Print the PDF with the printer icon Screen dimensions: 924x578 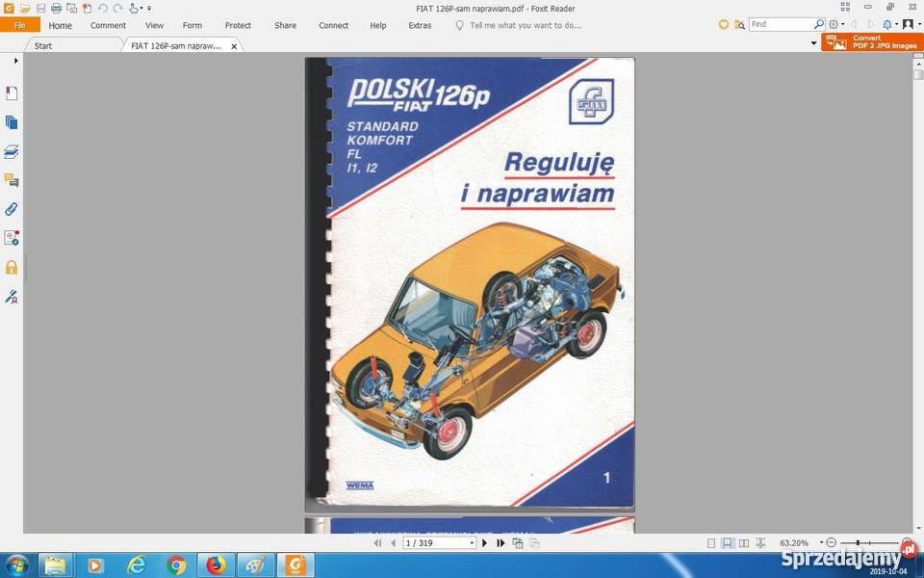click(x=56, y=9)
